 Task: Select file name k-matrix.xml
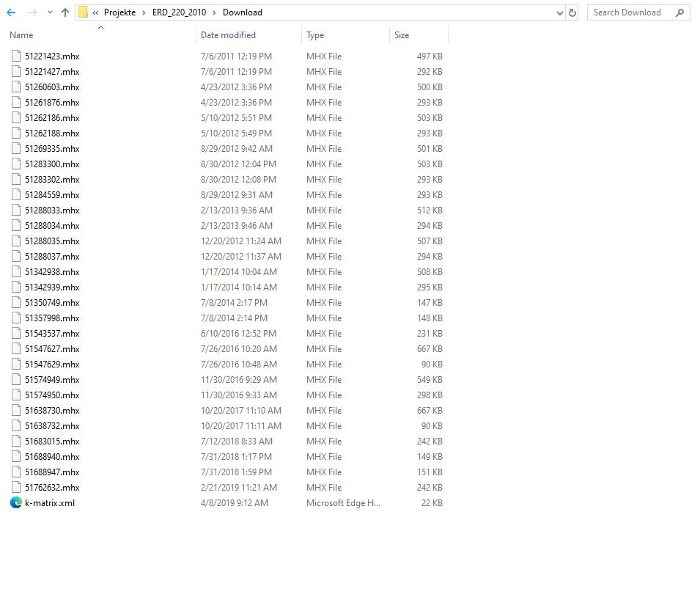coord(50,503)
